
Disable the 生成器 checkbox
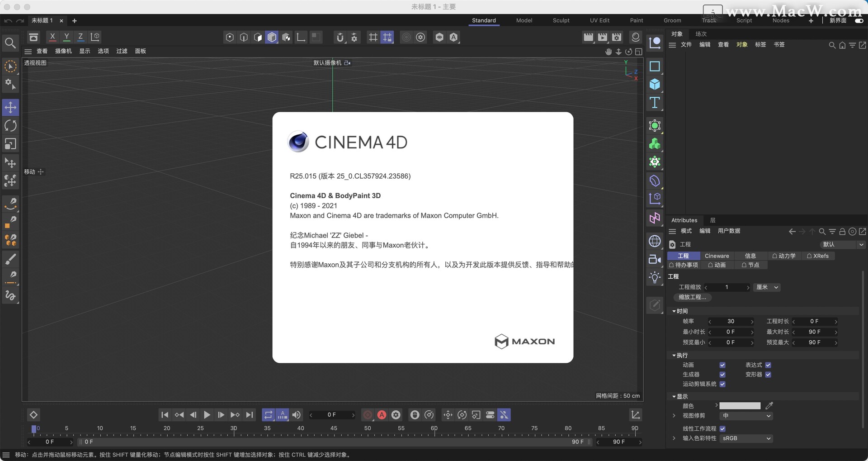coord(722,375)
